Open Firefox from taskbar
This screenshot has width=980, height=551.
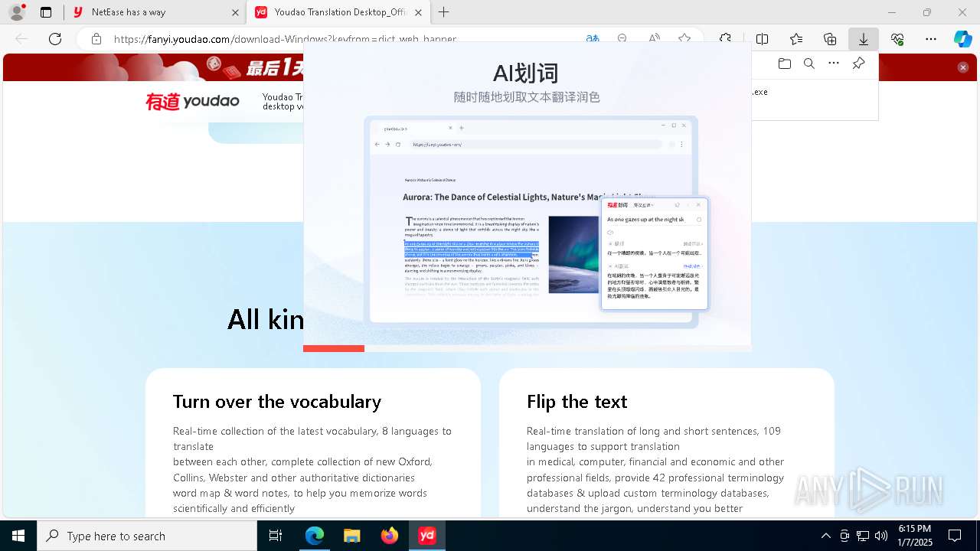[x=390, y=536]
